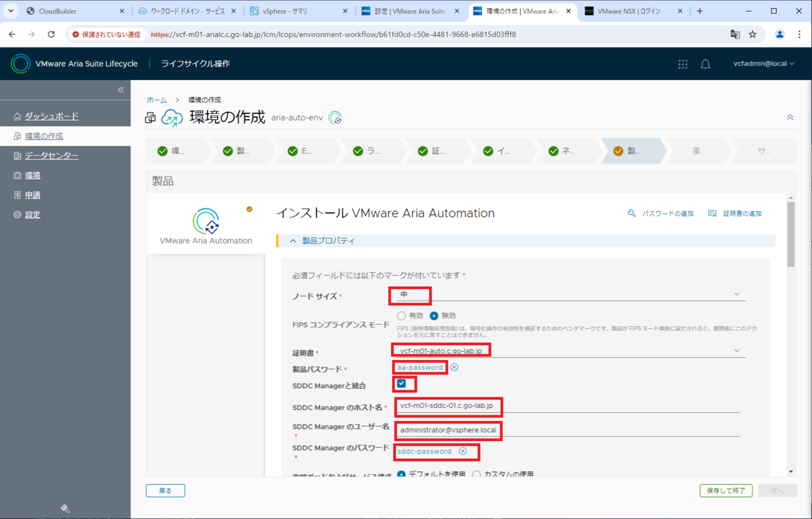Image resolution: width=812 pixels, height=519 pixels.
Task: Click the browser Back arrow
Action: point(13,34)
